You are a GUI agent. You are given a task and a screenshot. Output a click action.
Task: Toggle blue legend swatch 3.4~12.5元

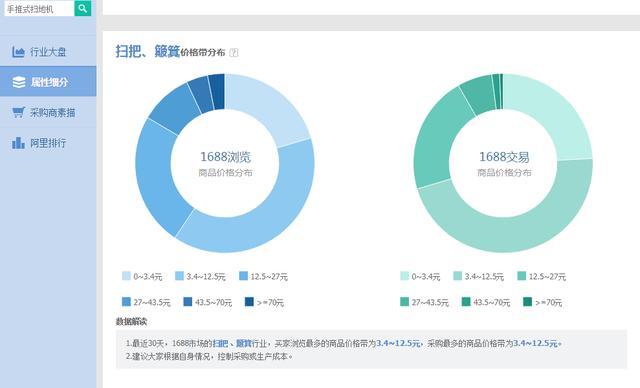tap(180, 276)
